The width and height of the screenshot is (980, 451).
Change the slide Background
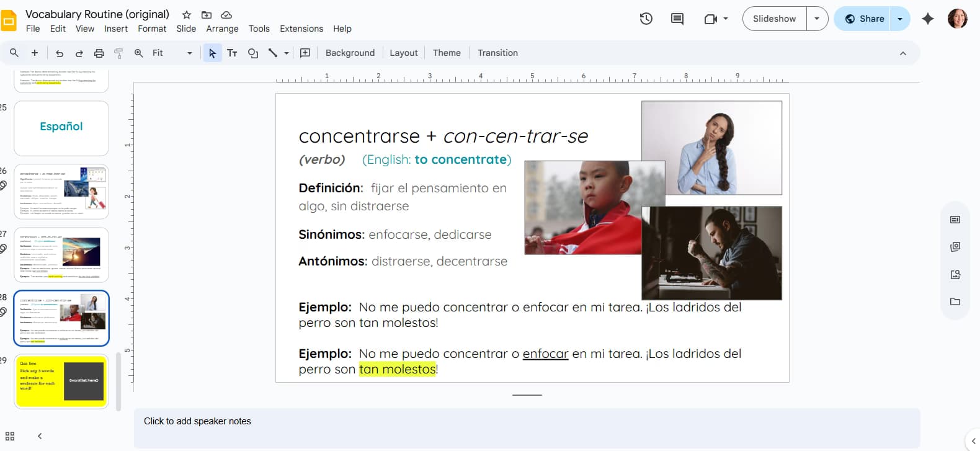pos(350,53)
